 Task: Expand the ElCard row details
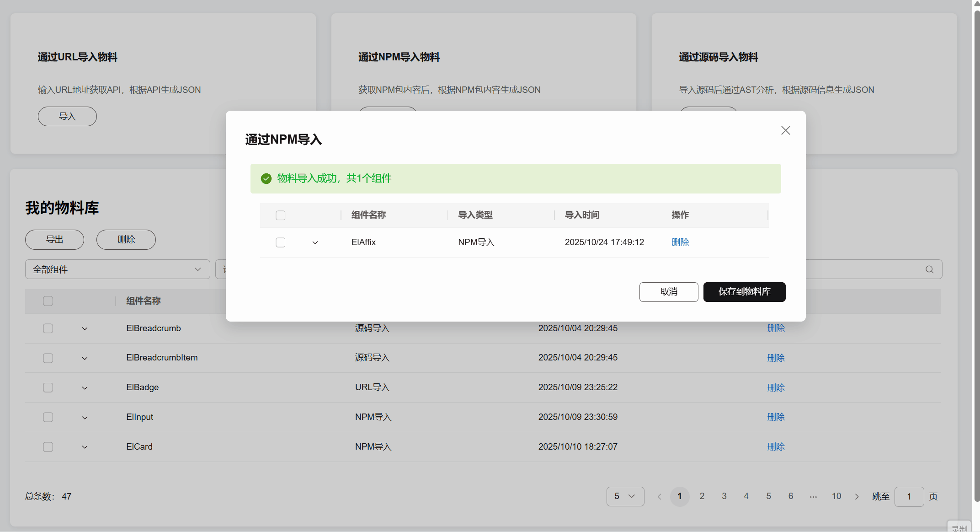85,447
